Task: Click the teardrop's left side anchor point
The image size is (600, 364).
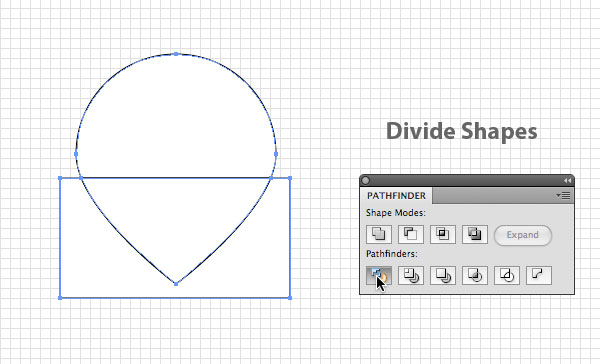Action: coord(76,154)
